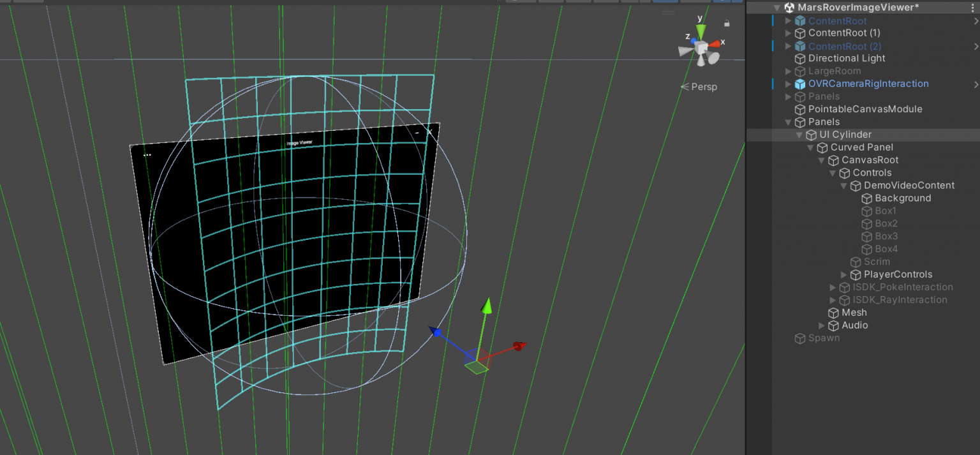Click the Unity scene icon beside MarsRoverImageViewer
Image resolution: width=980 pixels, height=455 pixels.
(x=789, y=7)
